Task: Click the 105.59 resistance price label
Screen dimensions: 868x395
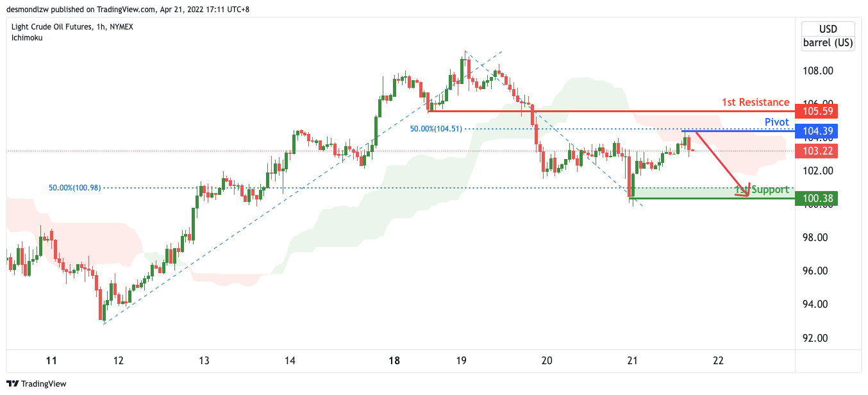Action: tap(817, 112)
